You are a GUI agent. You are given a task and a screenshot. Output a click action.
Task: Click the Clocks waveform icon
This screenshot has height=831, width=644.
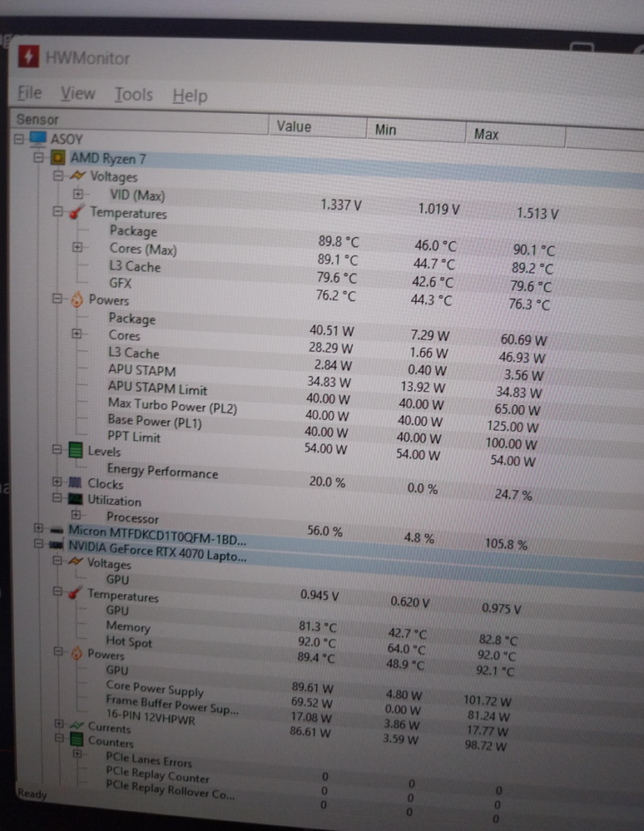75,482
